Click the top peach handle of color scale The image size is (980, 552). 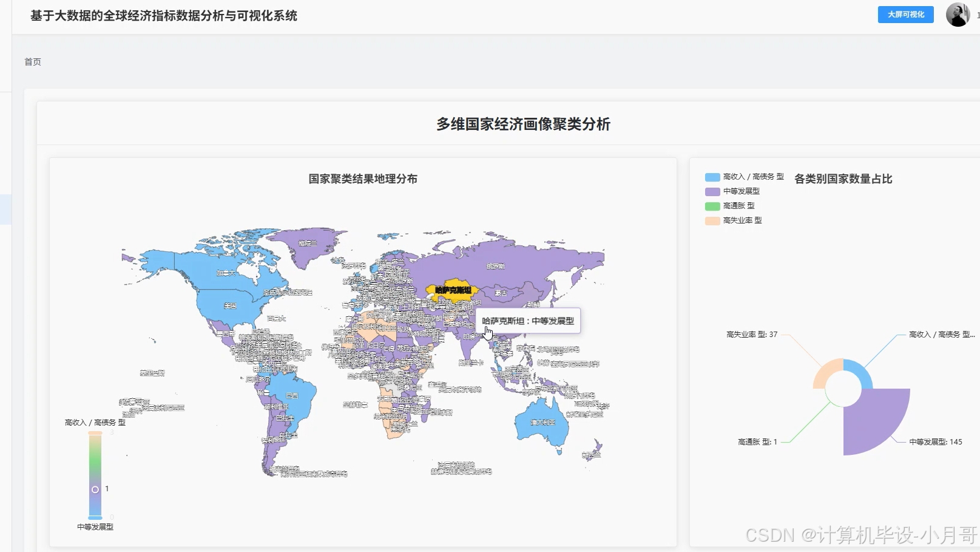tap(95, 433)
